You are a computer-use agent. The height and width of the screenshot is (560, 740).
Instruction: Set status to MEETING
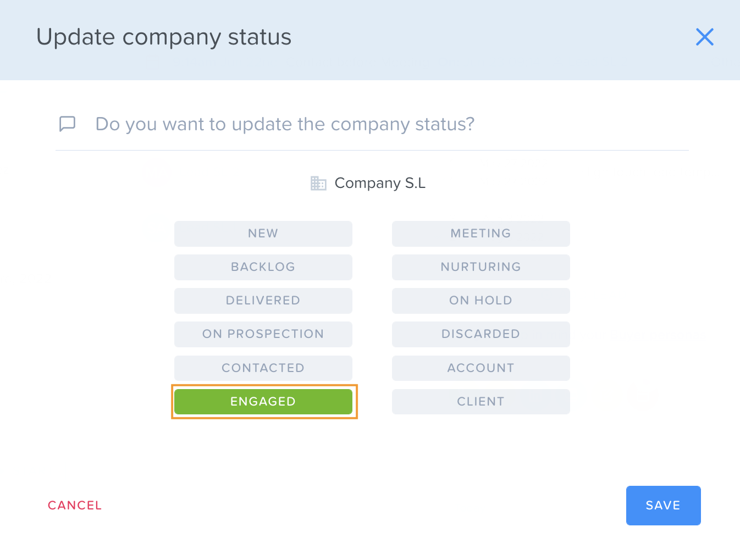click(x=481, y=234)
